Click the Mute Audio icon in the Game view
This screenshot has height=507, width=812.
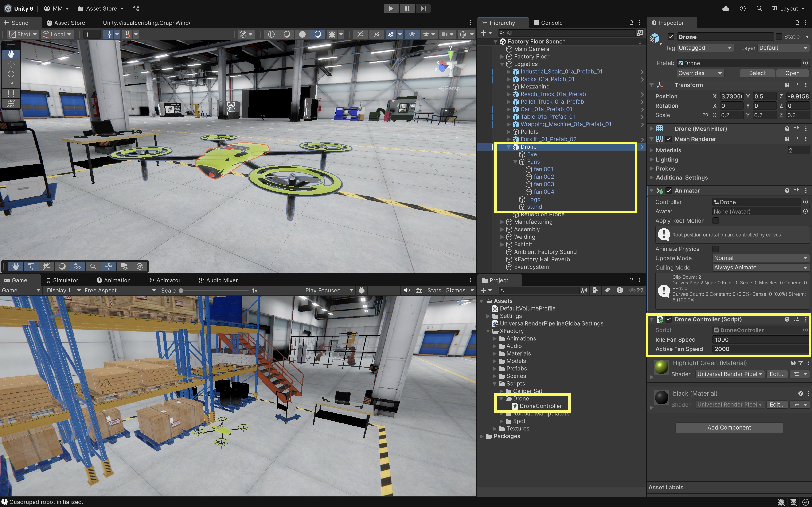406,290
